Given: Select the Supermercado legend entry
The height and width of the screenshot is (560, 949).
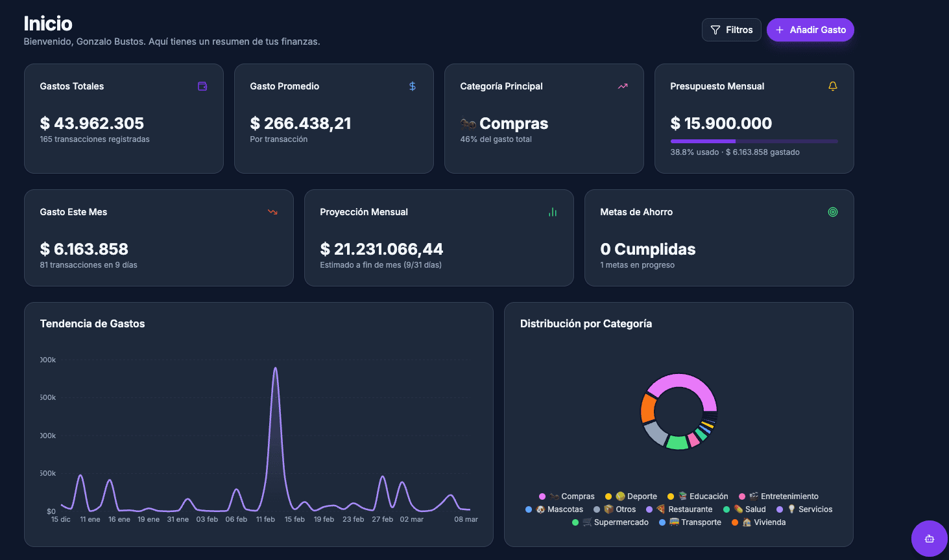Looking at the screenshot, I should [x=610, y=522].
